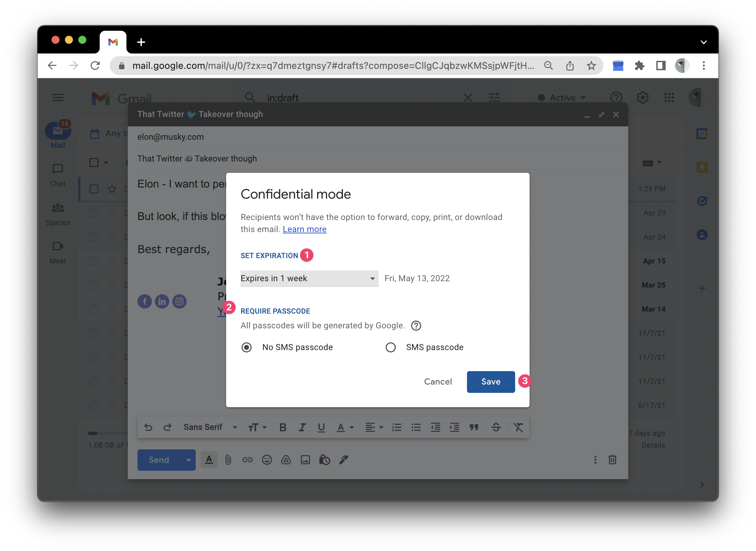
Task: Insert a bulleted list
Action: pos(416,427)
